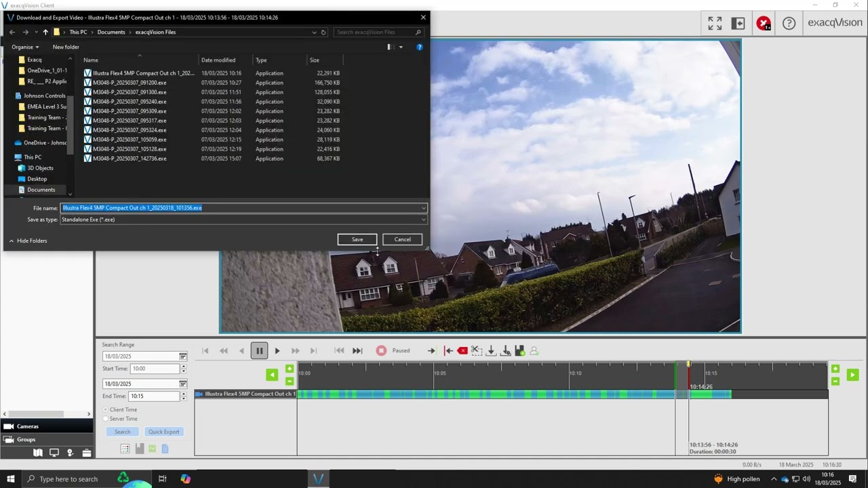Open the address bar history dropdown
The height and width of the screenshot is (488, 868).
pos(314,32)
